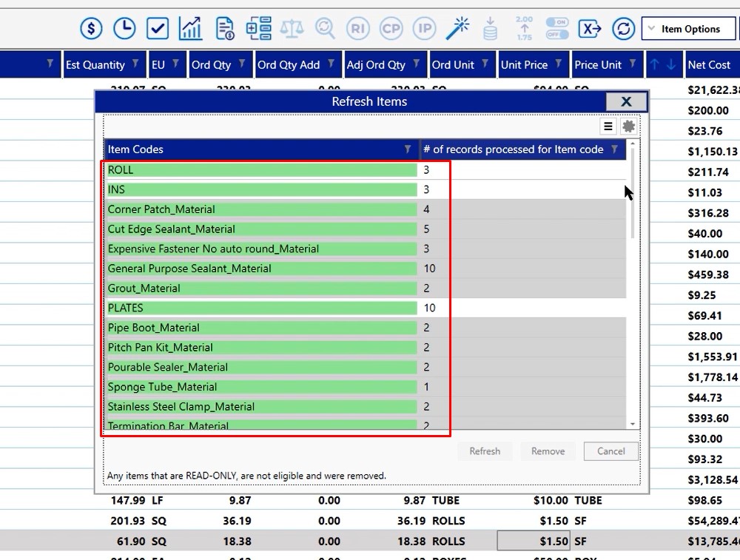Viewport: 740px width, 560px height.
Task: Open the list menu in Refresh Items dialog
Action: click(608, 126)
